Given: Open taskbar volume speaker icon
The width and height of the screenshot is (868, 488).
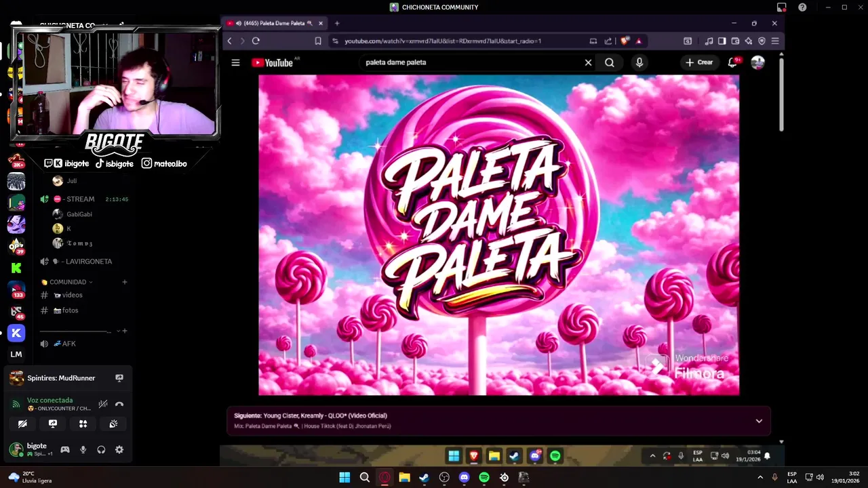Looking at the screenshot, I should (x=820, y=477).
